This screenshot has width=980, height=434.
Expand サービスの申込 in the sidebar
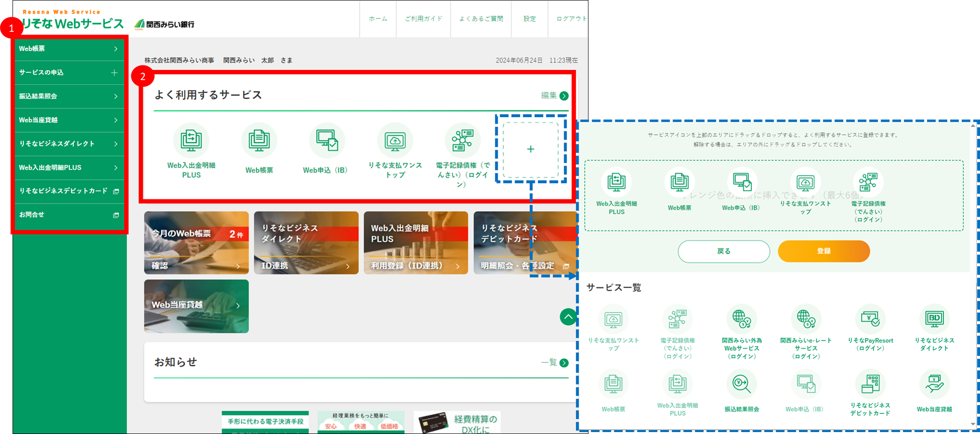tap(69, 72)
